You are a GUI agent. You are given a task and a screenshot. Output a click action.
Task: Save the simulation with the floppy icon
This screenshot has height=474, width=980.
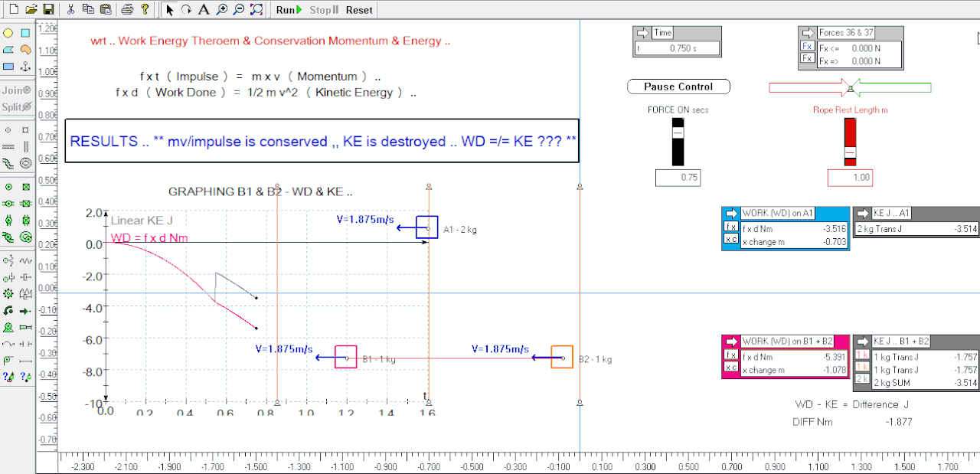click(x=48, y=9)
